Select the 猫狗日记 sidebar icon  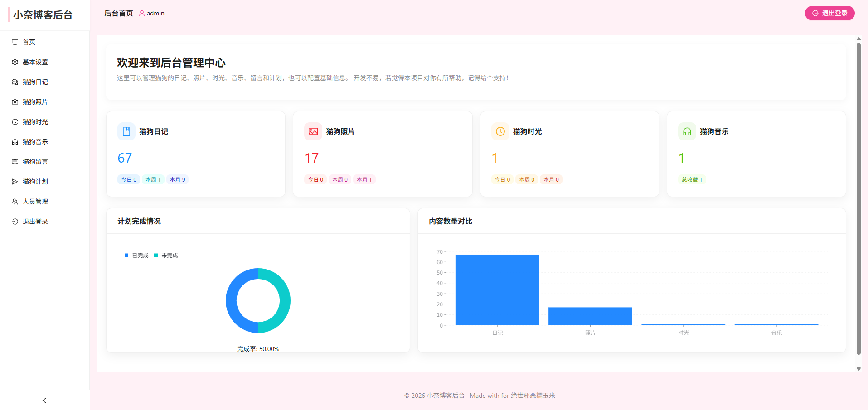pos(15,82)
